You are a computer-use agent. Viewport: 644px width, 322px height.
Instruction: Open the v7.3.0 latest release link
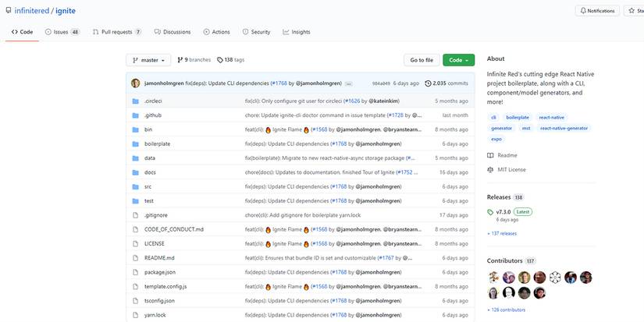coord(503,213)
